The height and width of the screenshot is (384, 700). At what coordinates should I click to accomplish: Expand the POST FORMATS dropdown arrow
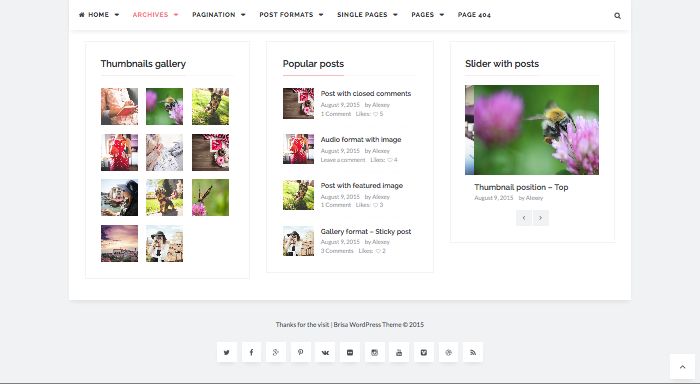[321, 15]
